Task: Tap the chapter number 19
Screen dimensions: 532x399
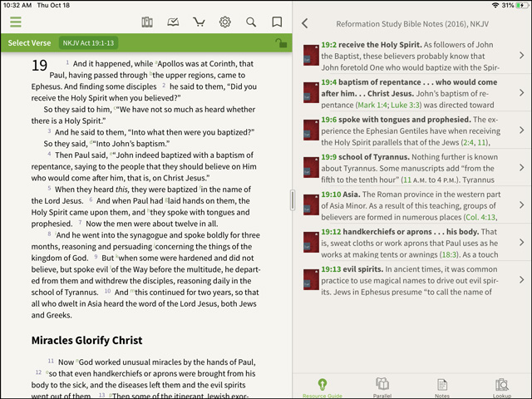Action: tap(39, 65)
